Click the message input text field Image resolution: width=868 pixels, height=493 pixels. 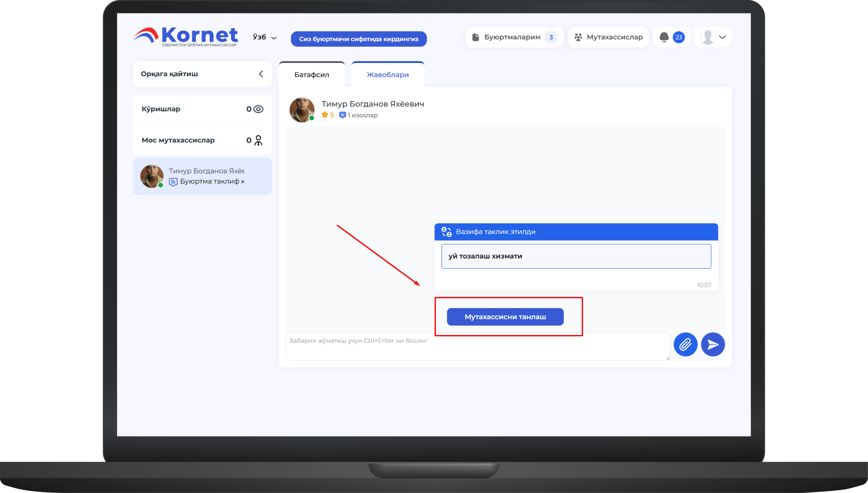pyautogui.click(x=477, y=346)
